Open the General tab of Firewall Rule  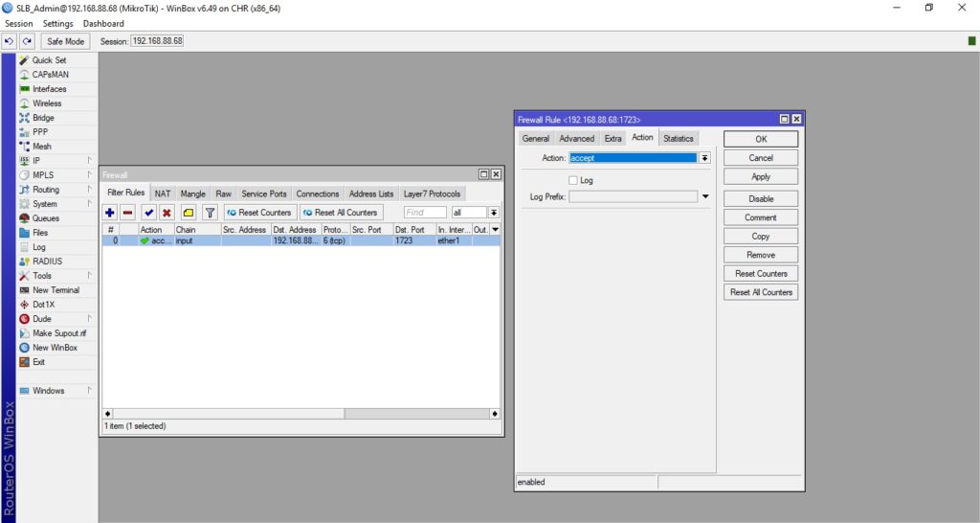(536, 139)
